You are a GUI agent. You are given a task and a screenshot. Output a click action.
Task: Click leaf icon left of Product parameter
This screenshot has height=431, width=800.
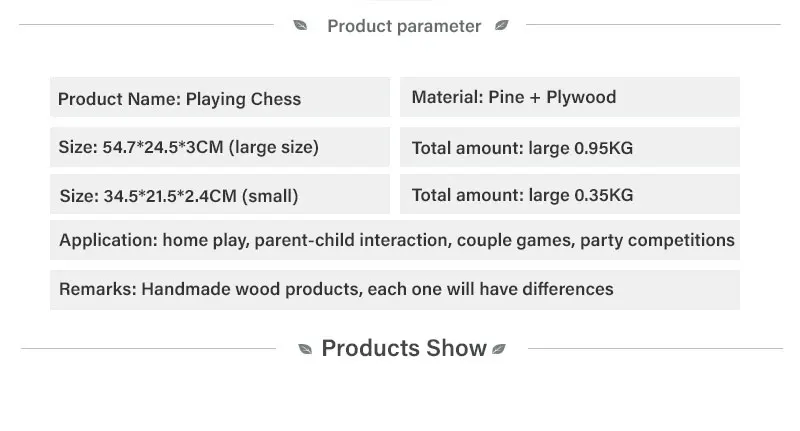tap(300, 26)
